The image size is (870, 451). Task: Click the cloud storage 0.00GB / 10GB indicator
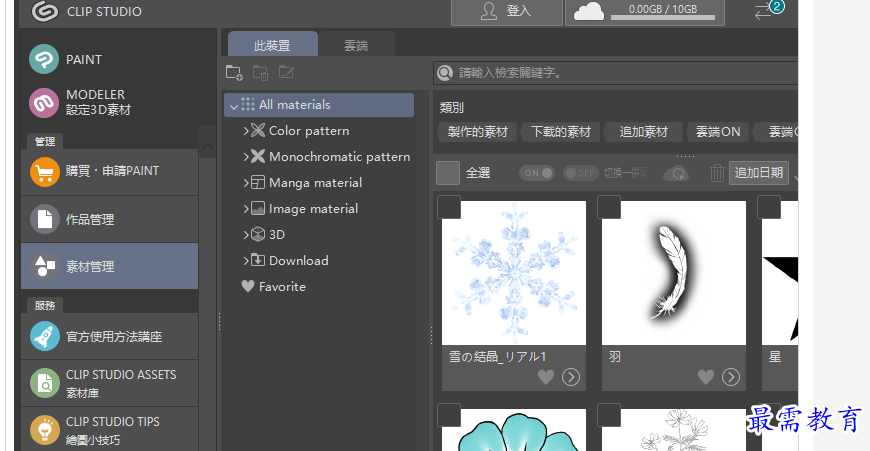click(x=645, y=12)
